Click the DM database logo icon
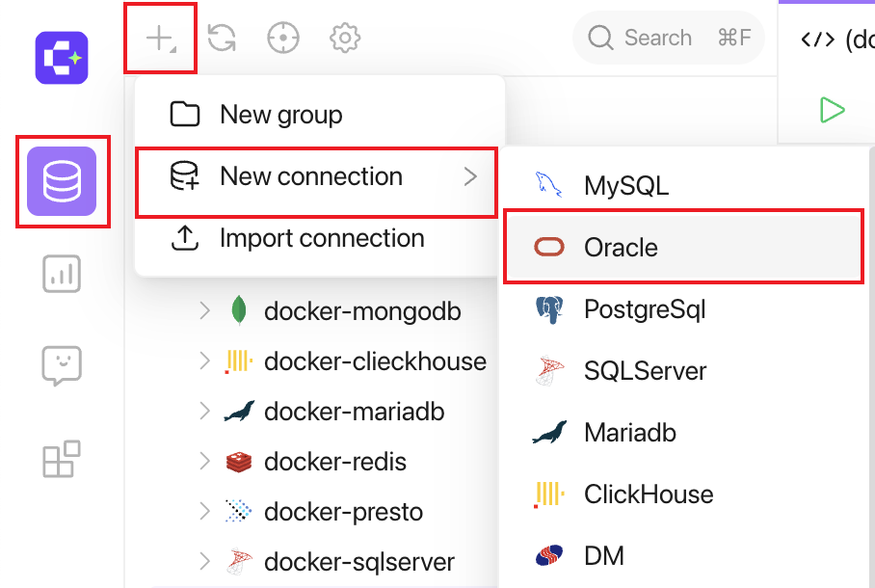875x588 pixels. coord(549,555)
